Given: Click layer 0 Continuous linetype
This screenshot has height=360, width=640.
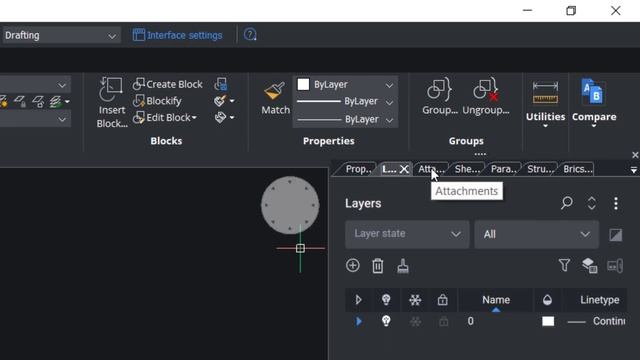Looking at the screenshot, I should point(596,321).
